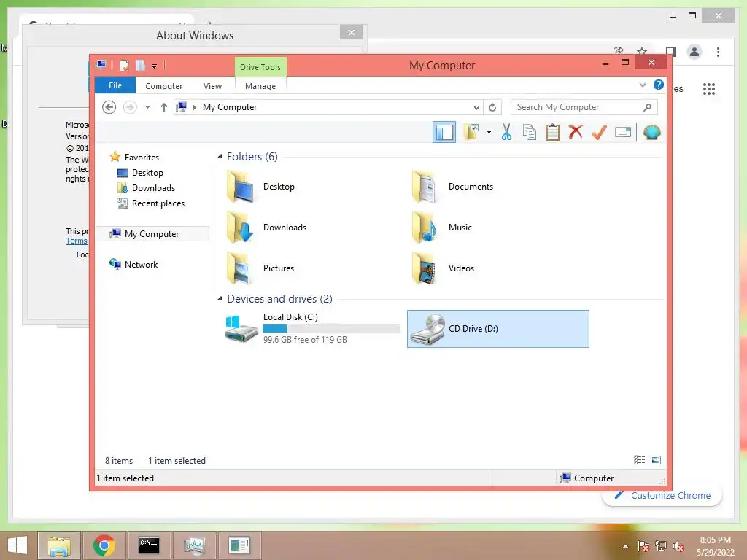Open the address bar history dropdown
The height and width of the screenshot is (560, 747).
pos(476,107)
